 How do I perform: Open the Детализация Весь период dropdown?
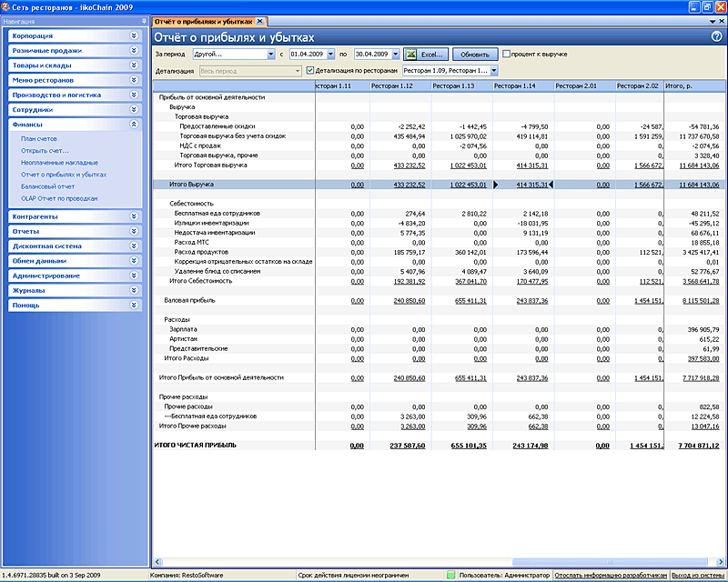[298, 71]
